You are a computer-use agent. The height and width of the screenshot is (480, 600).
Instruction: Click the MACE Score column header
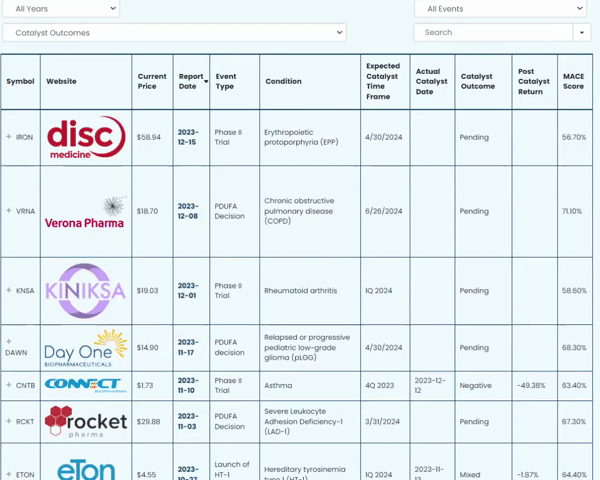pyautogui.click(x=573, y=82)
